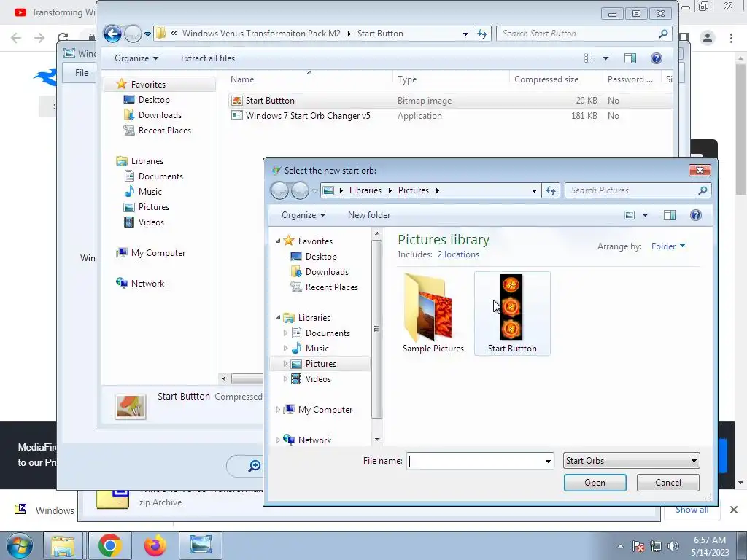Cancel the start orb selection dialog
747x560 pixels.
click(x=667, y=483)
